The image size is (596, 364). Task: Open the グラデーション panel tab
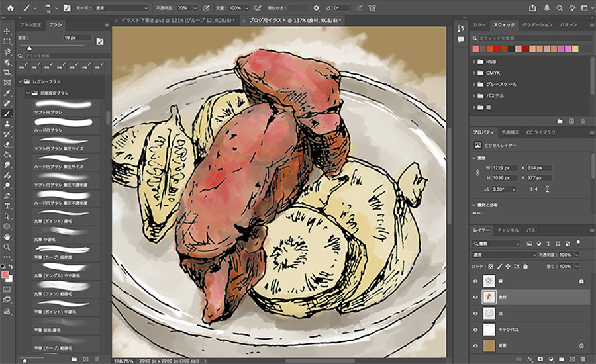pyautogui.click(x=537, y=24)
